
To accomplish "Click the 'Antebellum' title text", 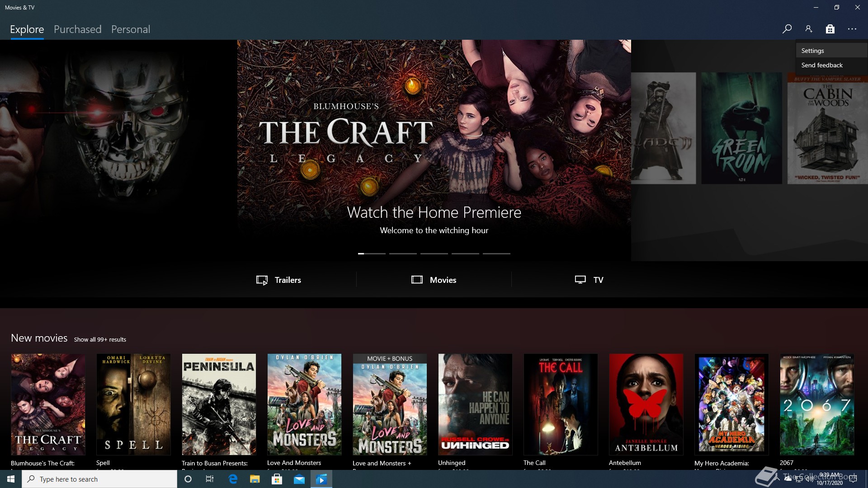I will [x=625, y=463].
